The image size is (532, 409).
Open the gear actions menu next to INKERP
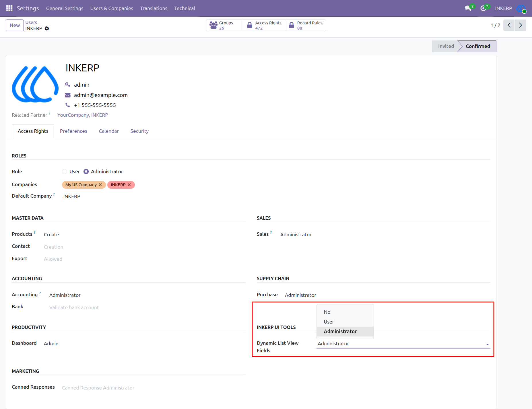47,28
